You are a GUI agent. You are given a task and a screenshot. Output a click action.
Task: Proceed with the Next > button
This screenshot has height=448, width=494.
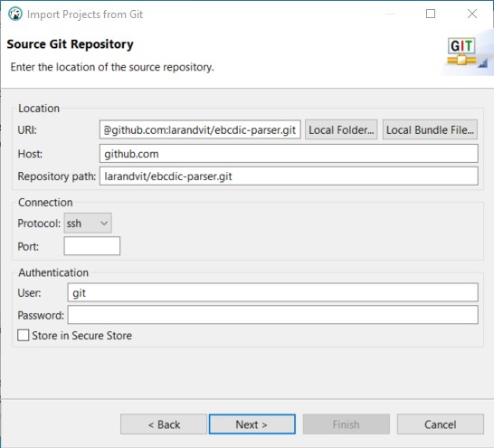click(x=252, y=424)
